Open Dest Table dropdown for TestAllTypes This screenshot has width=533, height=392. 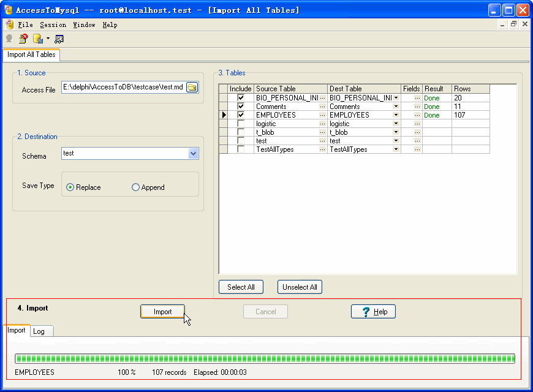coord(396,149)
